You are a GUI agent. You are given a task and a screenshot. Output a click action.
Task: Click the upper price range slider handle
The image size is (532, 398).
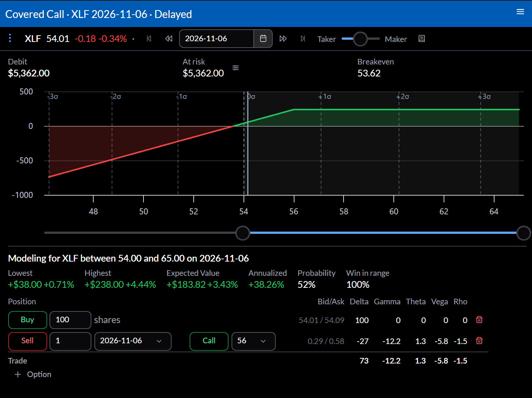point(523,233)
